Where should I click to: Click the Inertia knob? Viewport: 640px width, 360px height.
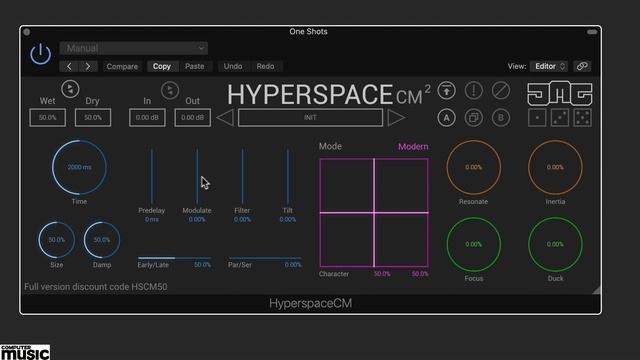tap(555, 167)
